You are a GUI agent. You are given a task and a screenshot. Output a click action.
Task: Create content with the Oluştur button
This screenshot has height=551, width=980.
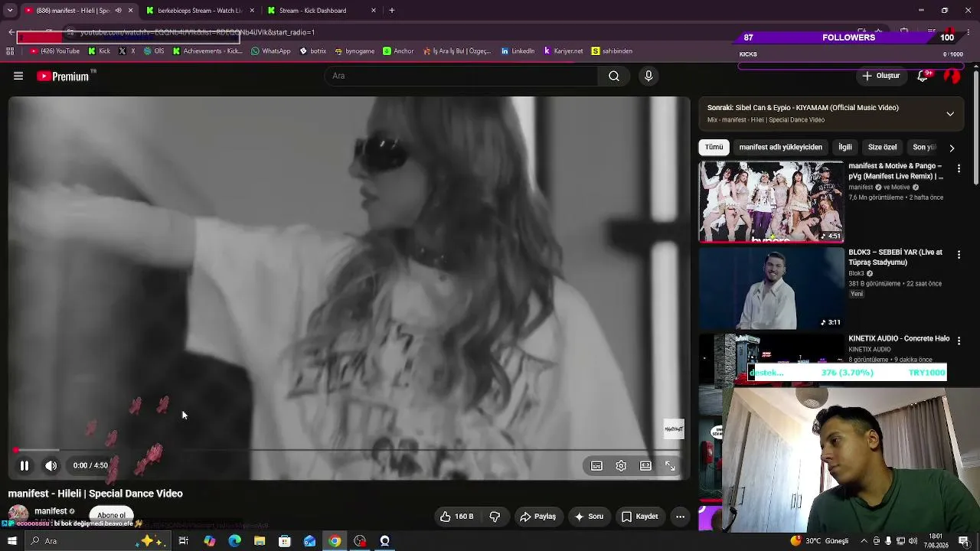(x=880, y=76)
